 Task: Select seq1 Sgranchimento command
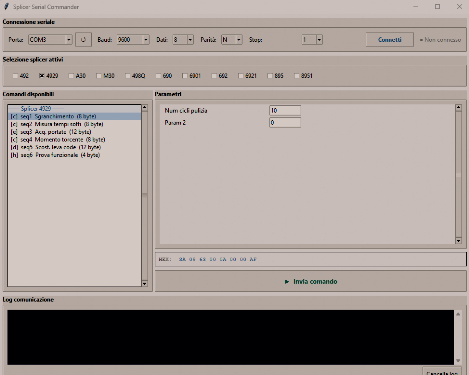(x=75, y=116)
